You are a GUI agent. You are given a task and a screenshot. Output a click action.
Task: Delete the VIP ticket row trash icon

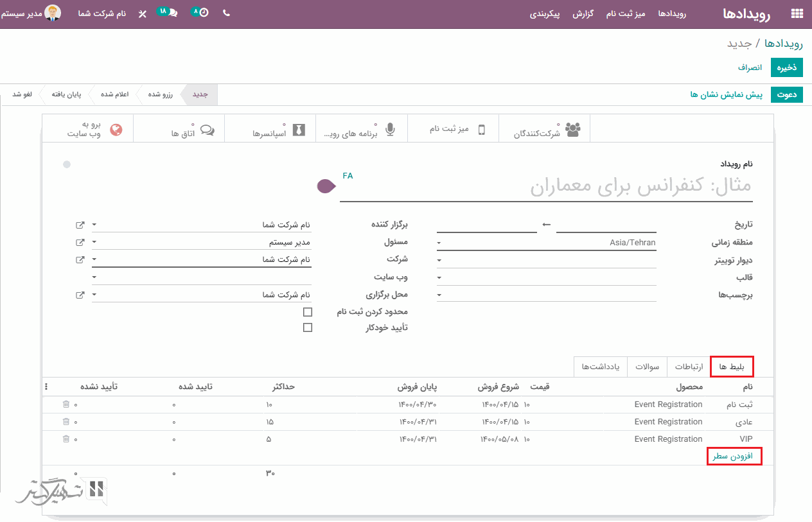[x=66, y=439]
